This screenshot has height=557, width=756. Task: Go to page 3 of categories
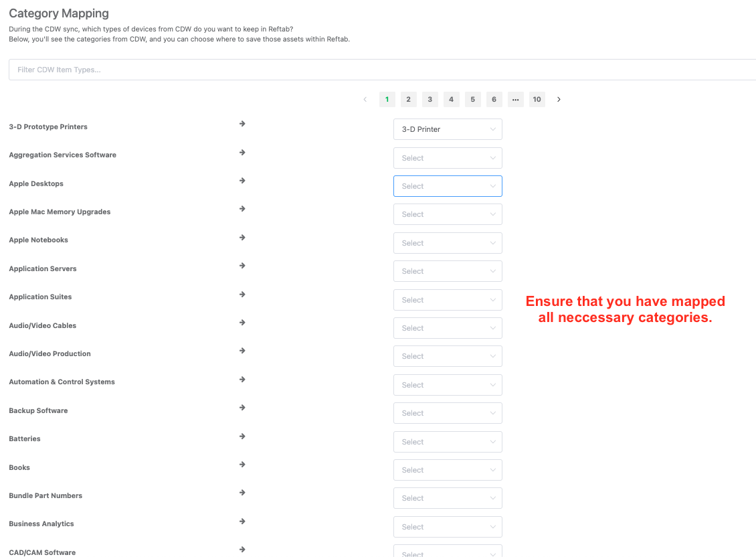[x=430, y=100]
